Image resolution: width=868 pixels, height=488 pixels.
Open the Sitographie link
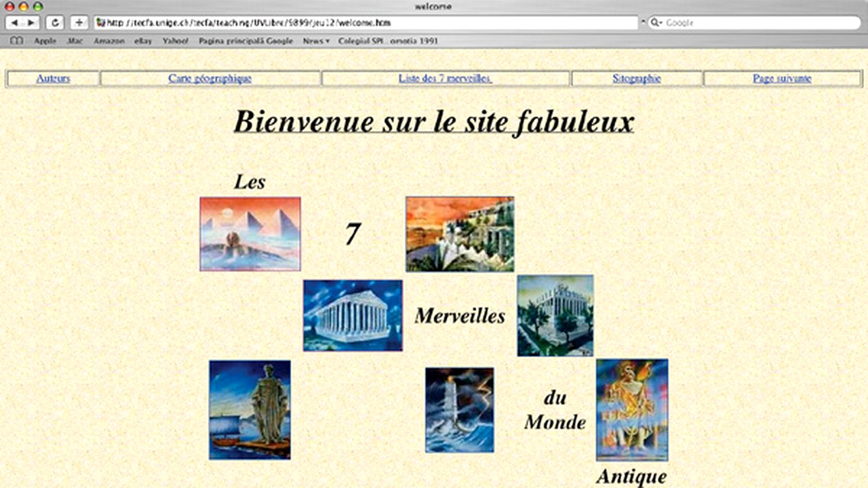tap(637, 79)
